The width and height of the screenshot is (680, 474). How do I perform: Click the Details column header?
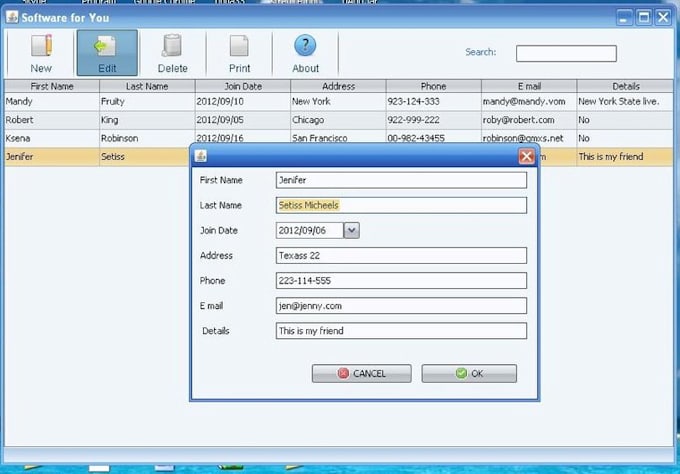(626, 86)
